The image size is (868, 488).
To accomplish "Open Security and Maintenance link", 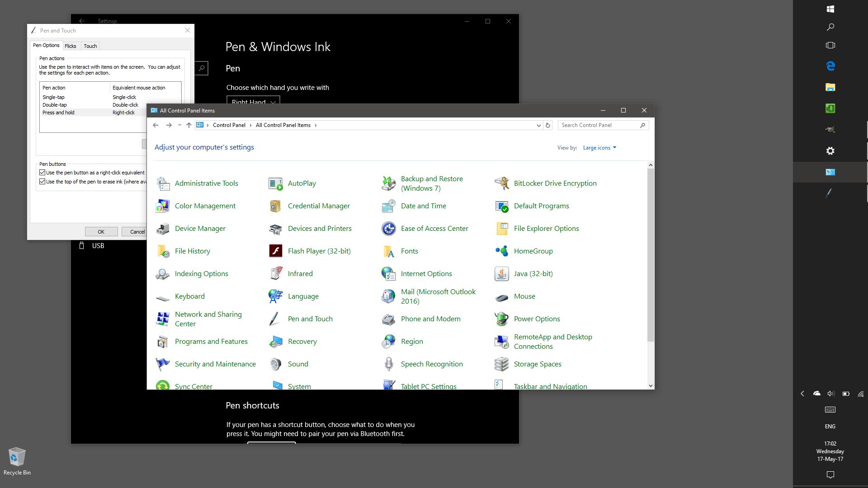I will pyautogui.click(x=215, y=364).
